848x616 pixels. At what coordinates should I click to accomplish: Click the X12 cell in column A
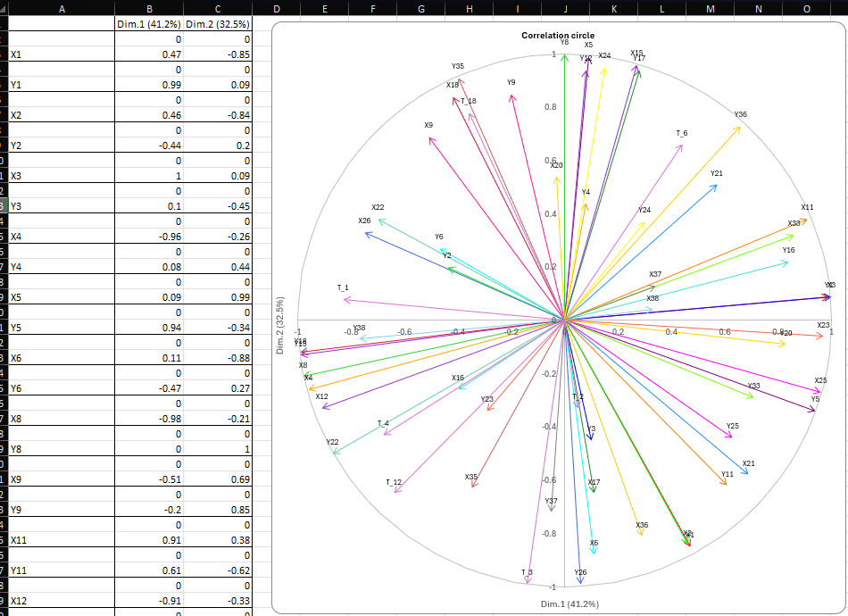(62, 601)
